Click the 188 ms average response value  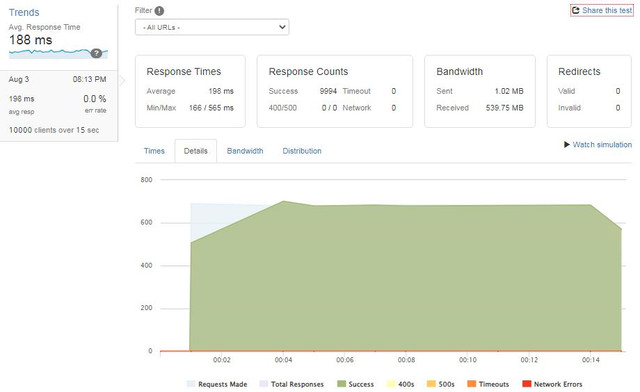click(31, 40)
